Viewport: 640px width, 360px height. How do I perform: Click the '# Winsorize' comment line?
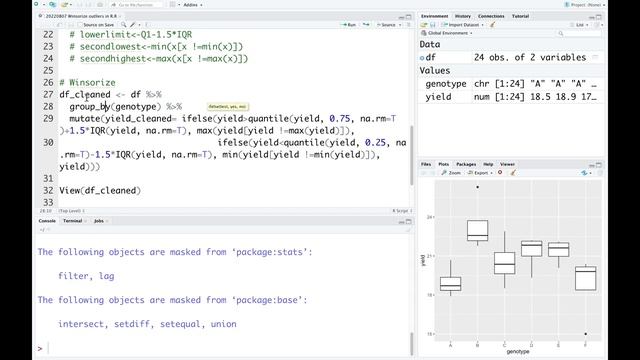(x=87, y=82)
